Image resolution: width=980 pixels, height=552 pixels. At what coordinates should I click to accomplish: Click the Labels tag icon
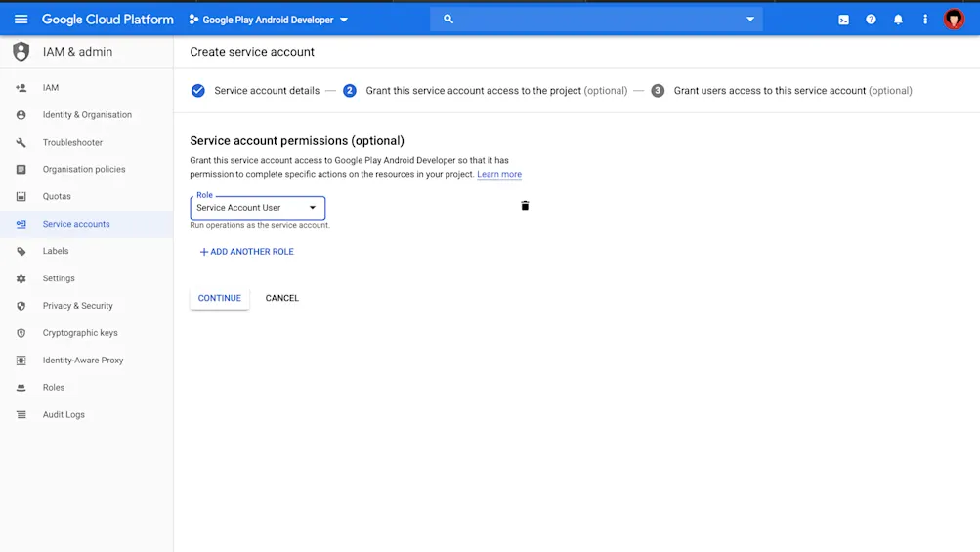click(21, 251)
